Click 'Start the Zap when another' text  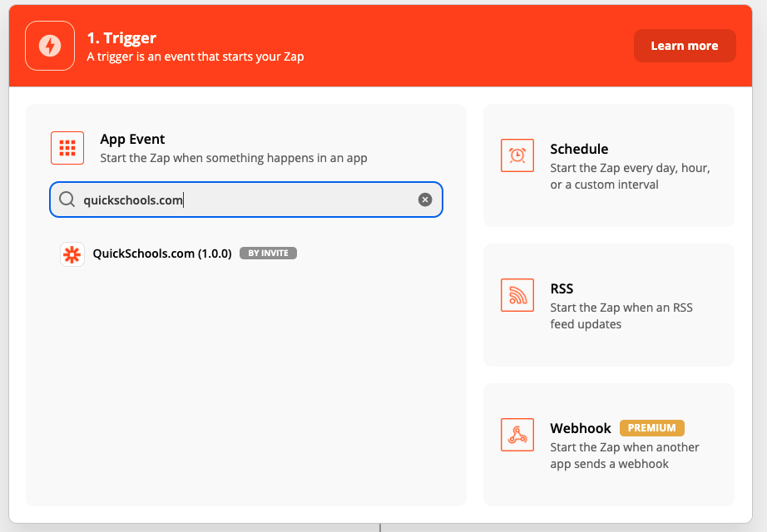click(x=625, y=456)
